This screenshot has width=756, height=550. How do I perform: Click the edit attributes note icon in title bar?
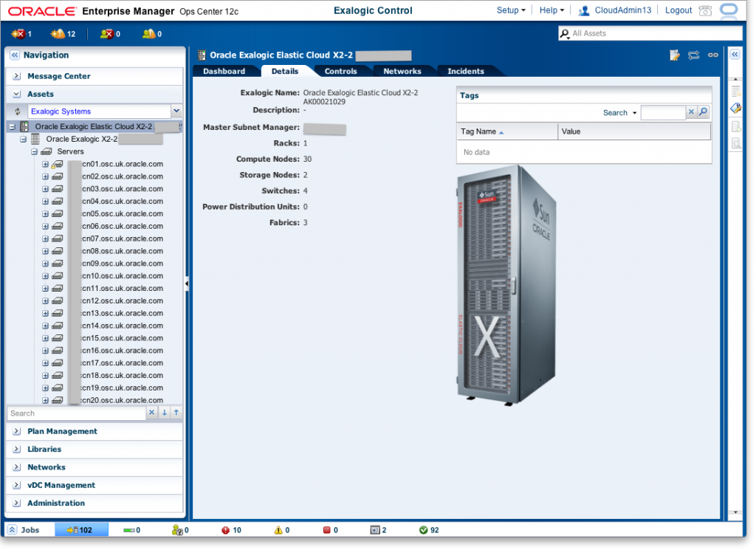675,55
